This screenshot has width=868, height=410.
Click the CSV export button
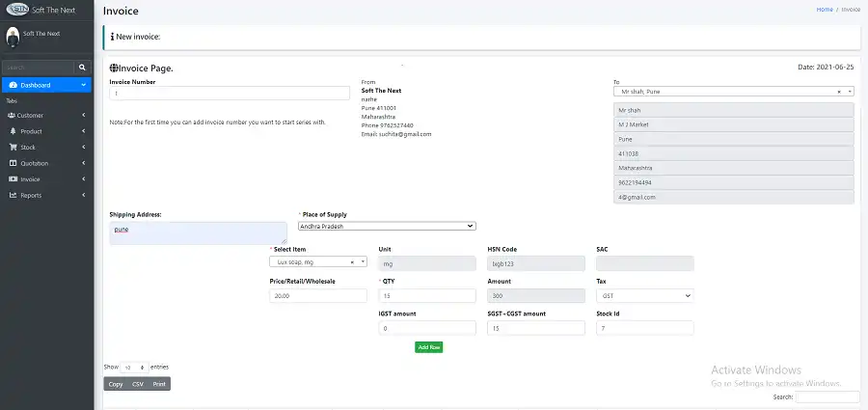(139, 384)
